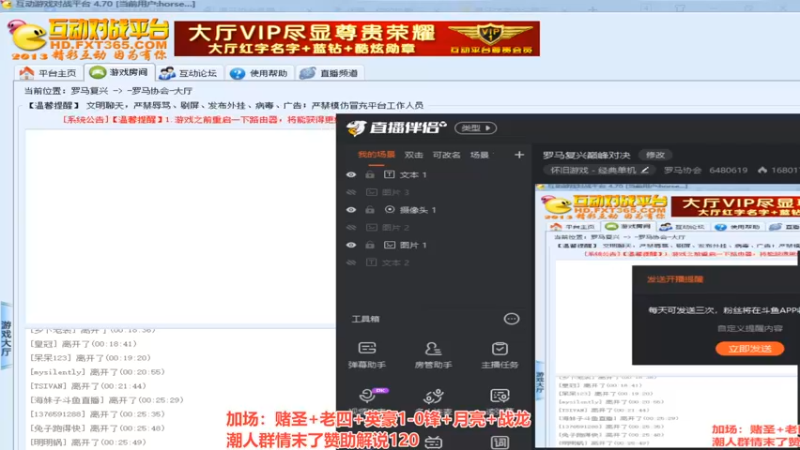
Task: Click the 罗马复兴巅峰对决 stream title
Action: (586, 155)
